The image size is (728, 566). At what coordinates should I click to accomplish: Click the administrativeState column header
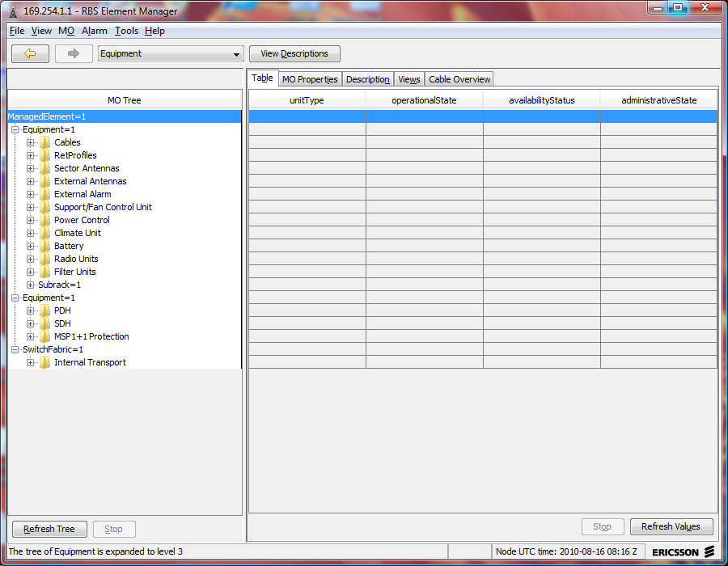click(x=658, y=100)
